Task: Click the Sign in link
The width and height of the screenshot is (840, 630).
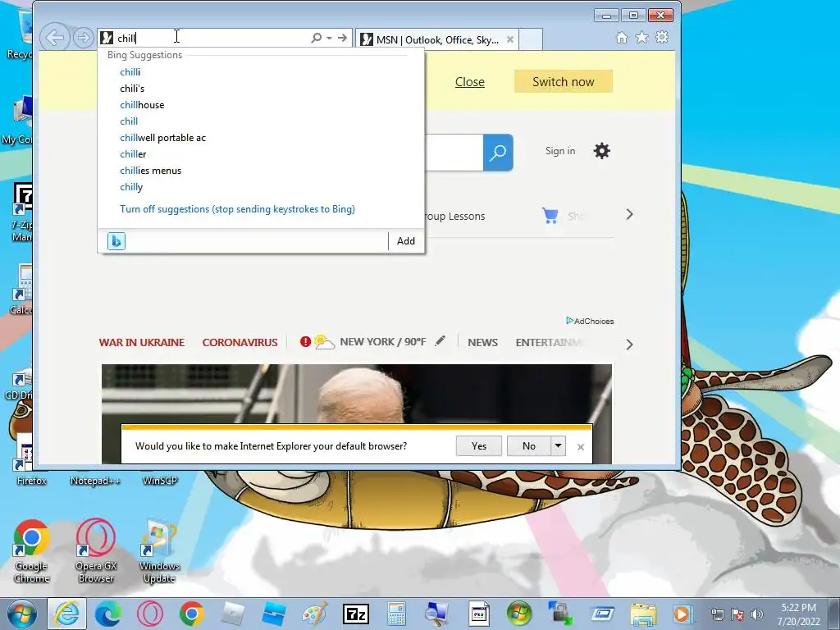Action: [x=560, y=151]
